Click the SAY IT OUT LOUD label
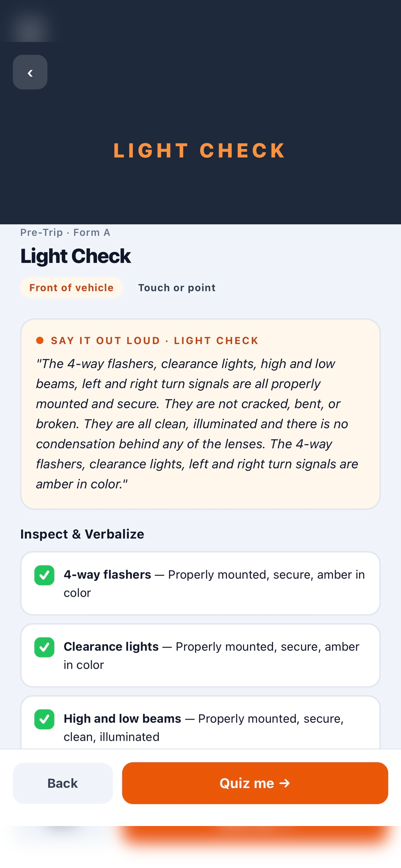This screenshot has height=868, width=401. click(x=106, y=340)
